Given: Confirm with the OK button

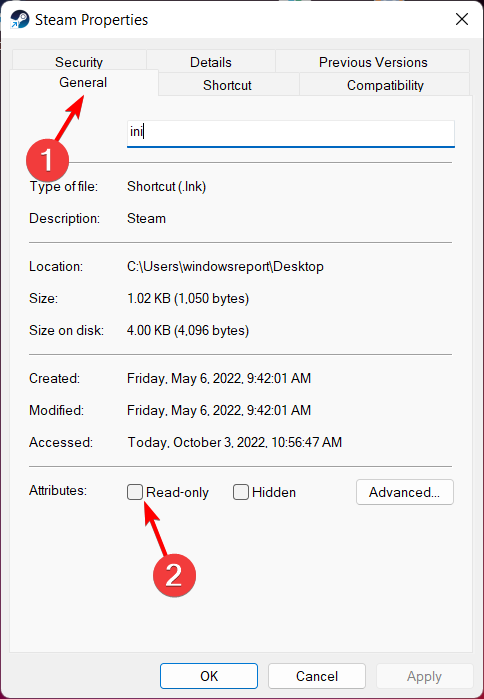Looking at the screenshot, I should pos(209,676).
